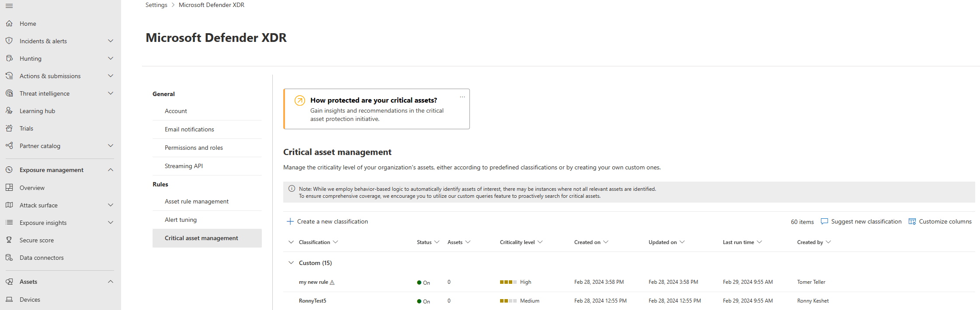Sort by the Created on column
This screenshot has width=980, height=310.
(x=587, y=242)
